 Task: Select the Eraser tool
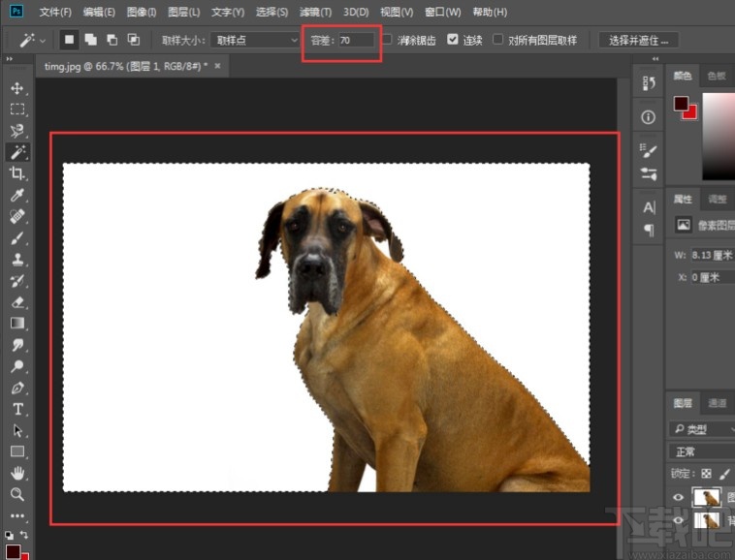click(17, 302)
